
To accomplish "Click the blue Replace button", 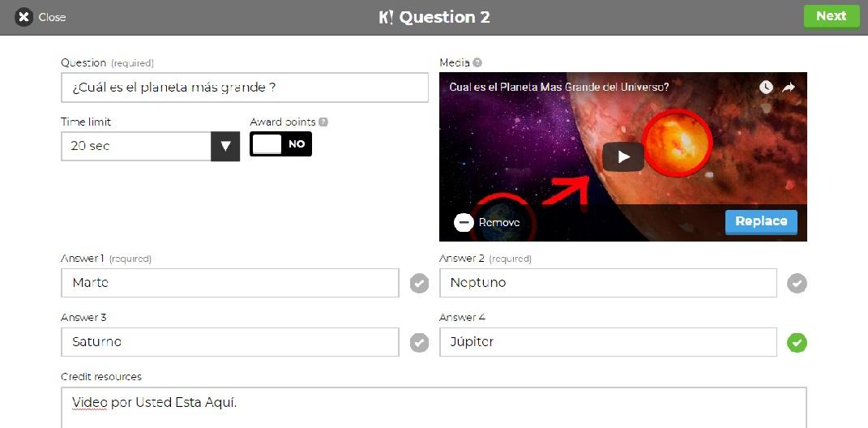I will [761, 222].
